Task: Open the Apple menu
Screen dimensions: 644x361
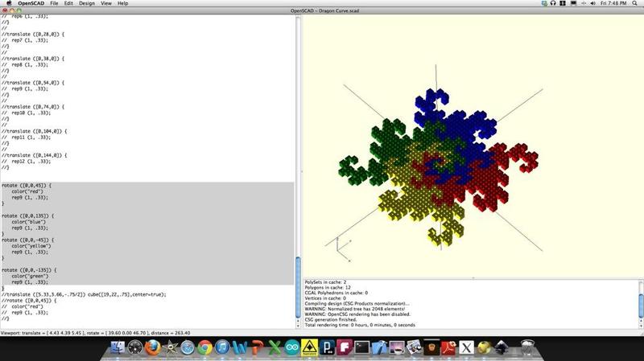Action: (x=9, y=3)
